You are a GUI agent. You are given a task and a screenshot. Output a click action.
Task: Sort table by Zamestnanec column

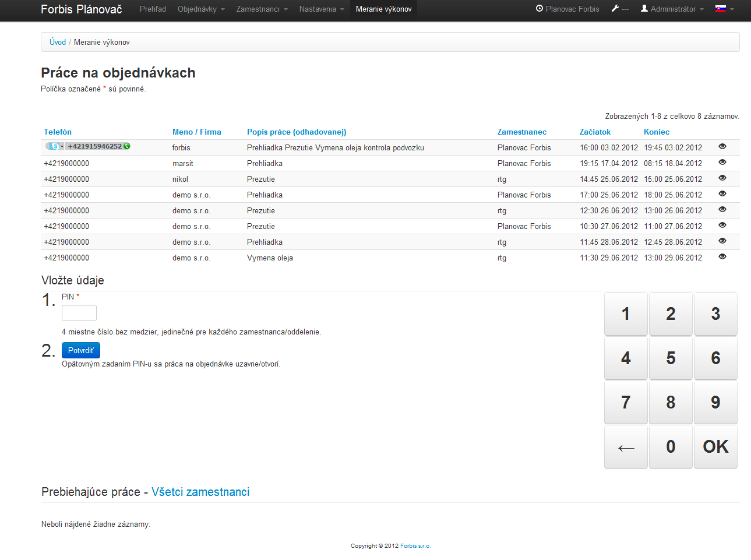[522, 132]
